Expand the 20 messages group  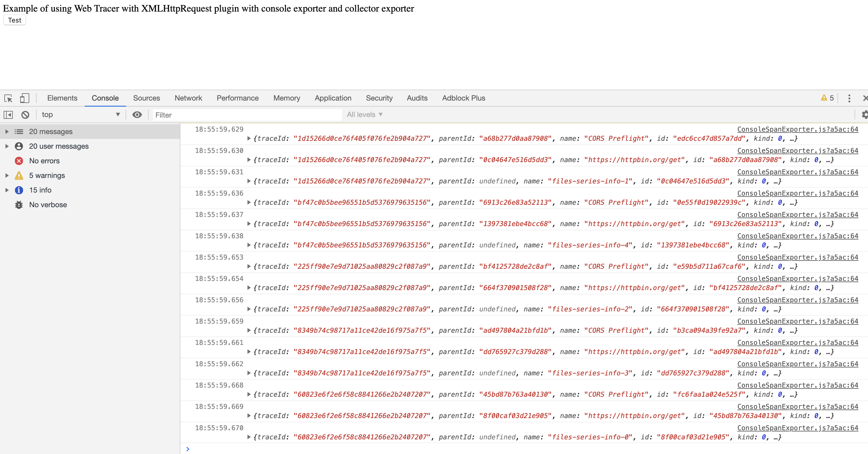pyautogui.click(x=7, y=132)
